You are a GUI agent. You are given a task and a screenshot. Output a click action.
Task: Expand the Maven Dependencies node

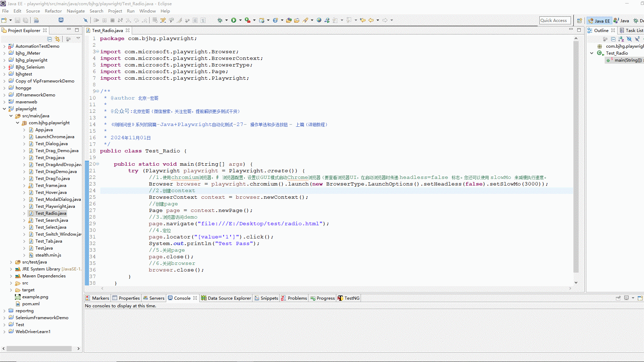tap(11, 276)
